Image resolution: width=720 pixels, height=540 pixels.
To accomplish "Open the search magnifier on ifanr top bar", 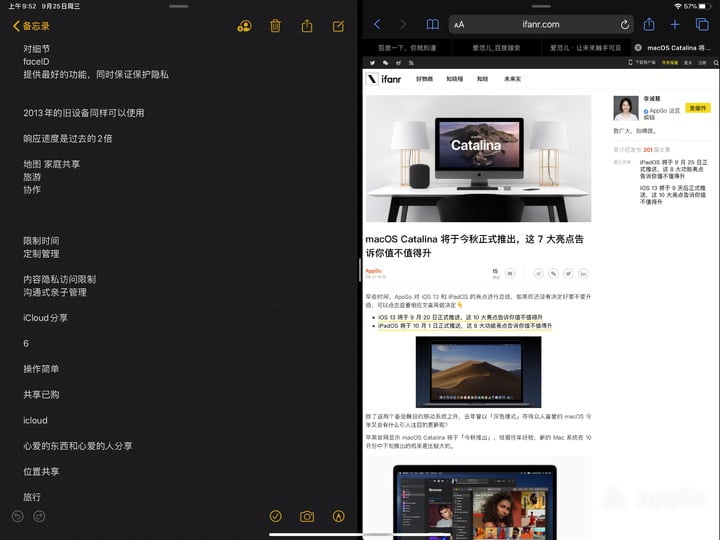I will tap(715, 63).
